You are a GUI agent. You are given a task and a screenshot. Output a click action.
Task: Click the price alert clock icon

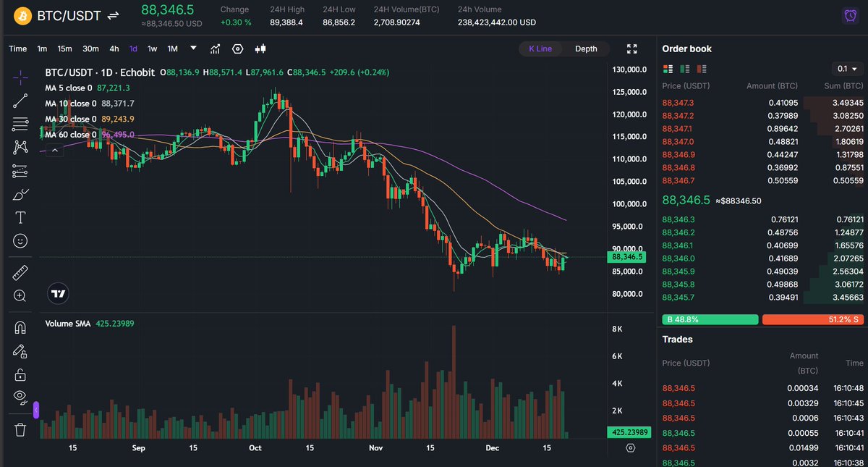tap(850, 15)
